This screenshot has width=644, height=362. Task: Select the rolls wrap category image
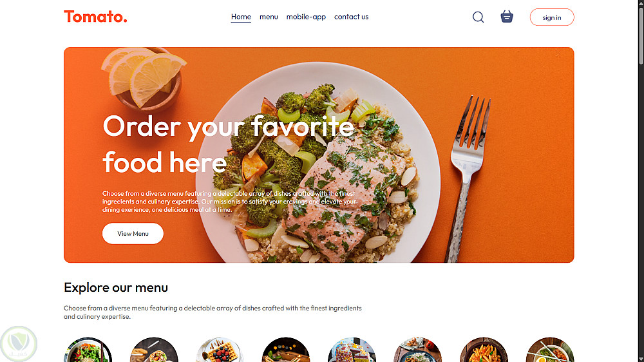pyautogui.click(x=154, y=350)
